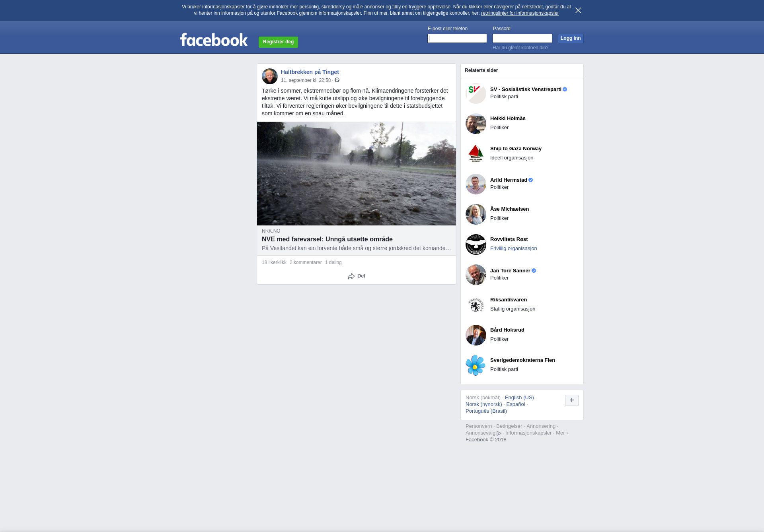Open post timestamp 11. september kl. 22:58

pyautogui.click(x=306, y=80)
